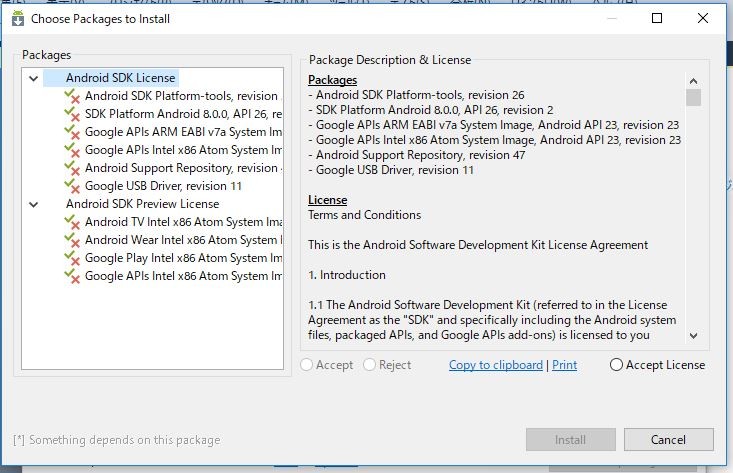Select the Reject radio button
Viewport: 733px width, 473px height.
[x=369, y=365]
